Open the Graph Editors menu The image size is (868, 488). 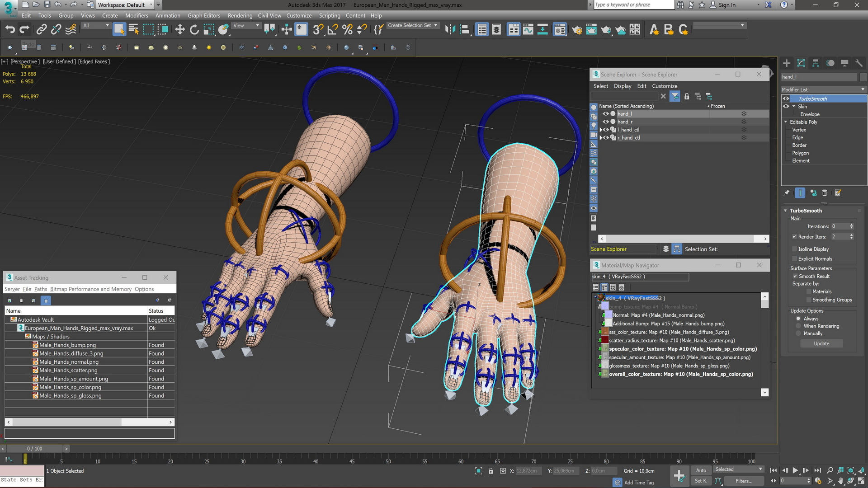[x=204, y=15]
